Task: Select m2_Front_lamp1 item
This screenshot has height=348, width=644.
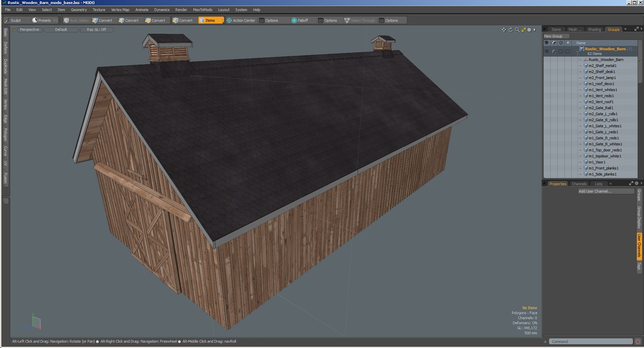Action: 602,78
